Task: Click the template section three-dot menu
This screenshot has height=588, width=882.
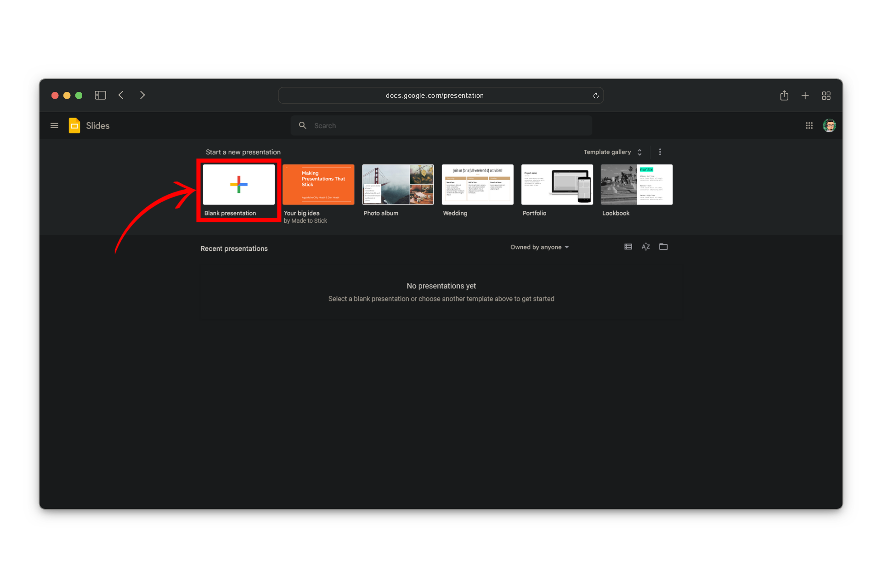Action: pos(660,152)
